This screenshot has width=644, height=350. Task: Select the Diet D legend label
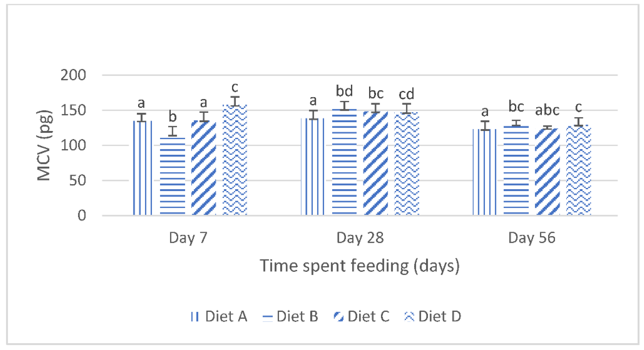pos(439,317)
